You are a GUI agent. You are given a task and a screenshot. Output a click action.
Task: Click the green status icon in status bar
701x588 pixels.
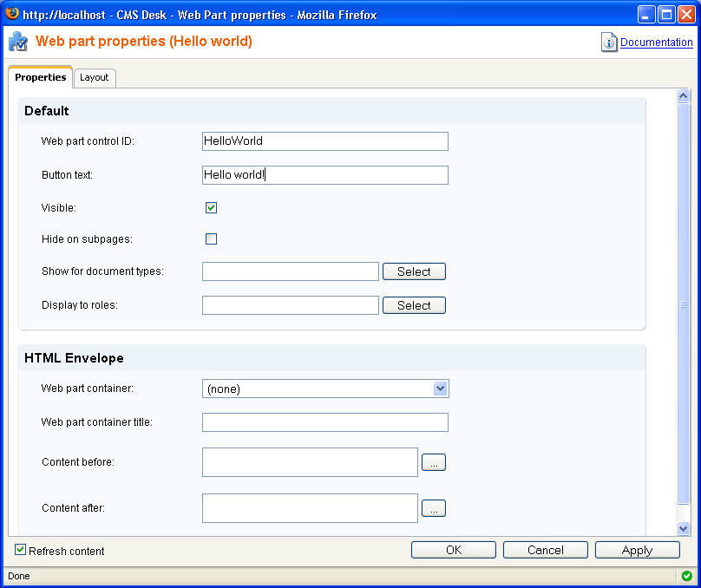point(686,576)
